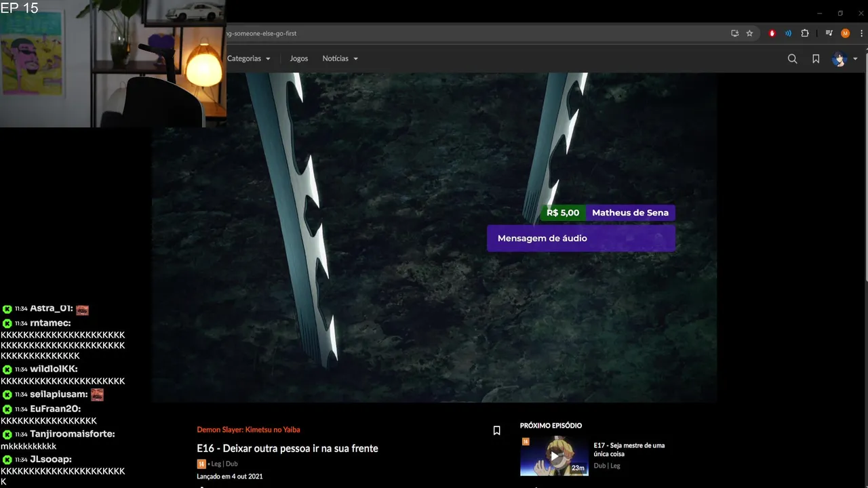Open the Demon Slayer: Kimetsu no Yaiba link
Image resolution: width=868 pixels, height=488 pixels.
pyautogui.click(x=248, y=430)
